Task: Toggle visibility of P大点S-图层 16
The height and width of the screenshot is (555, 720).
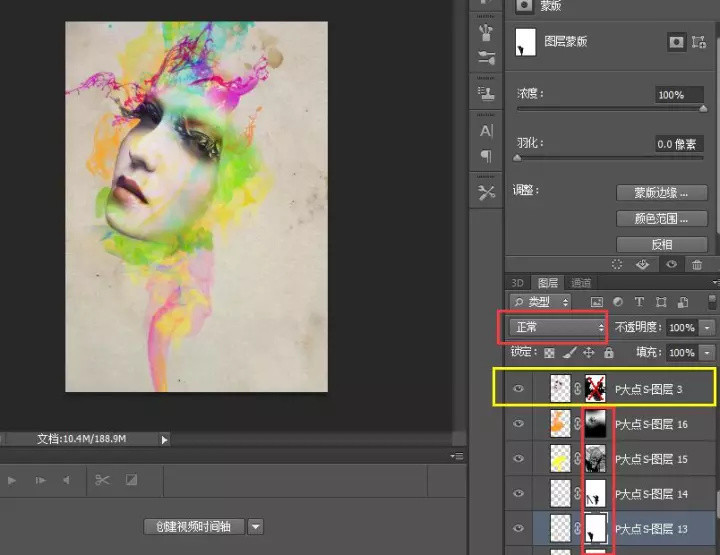Action: (x=518, y=424)
